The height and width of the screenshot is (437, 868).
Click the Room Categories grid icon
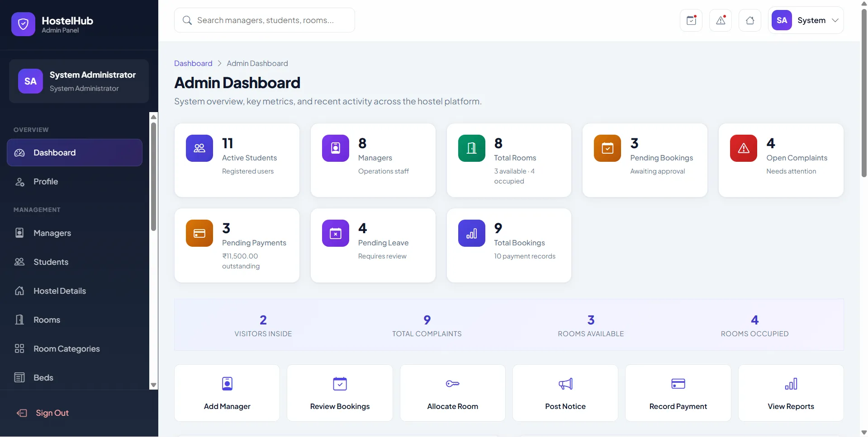tap(19, 349)
